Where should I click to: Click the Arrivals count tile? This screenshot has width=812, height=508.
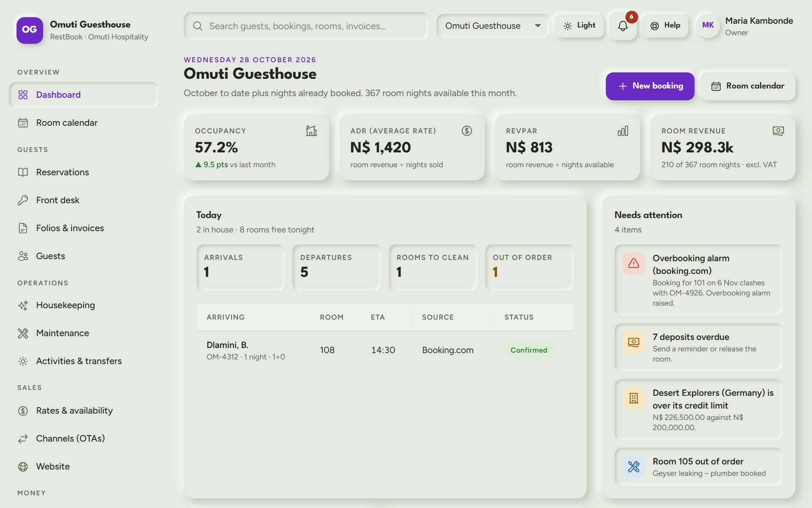241,268
